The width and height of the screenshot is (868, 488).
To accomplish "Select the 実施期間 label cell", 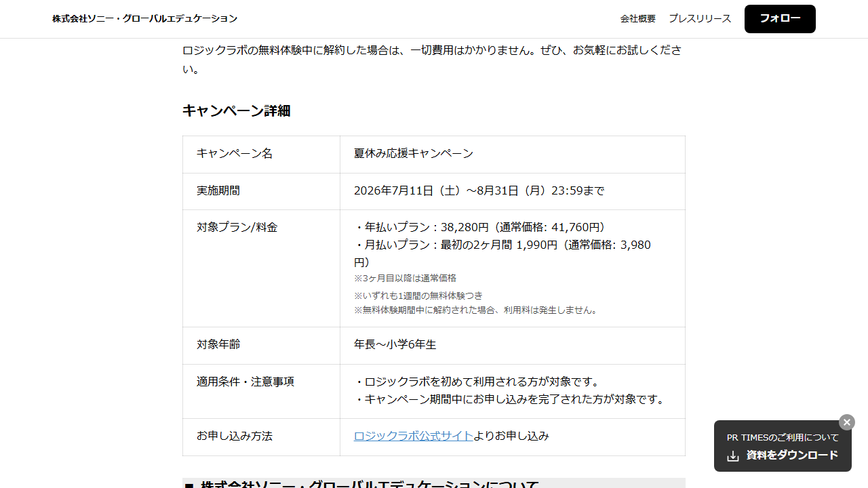I will coord(261,191).
